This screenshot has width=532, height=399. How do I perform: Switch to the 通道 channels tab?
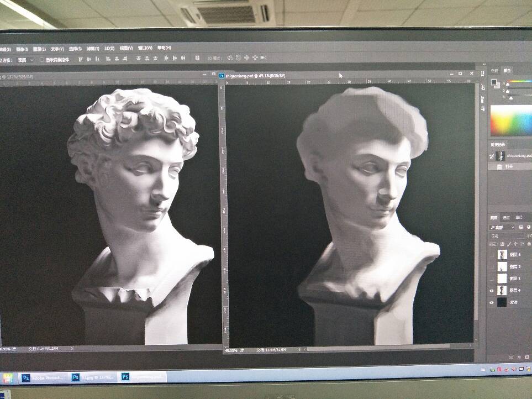pyautogui.click(x=506, y=218)
